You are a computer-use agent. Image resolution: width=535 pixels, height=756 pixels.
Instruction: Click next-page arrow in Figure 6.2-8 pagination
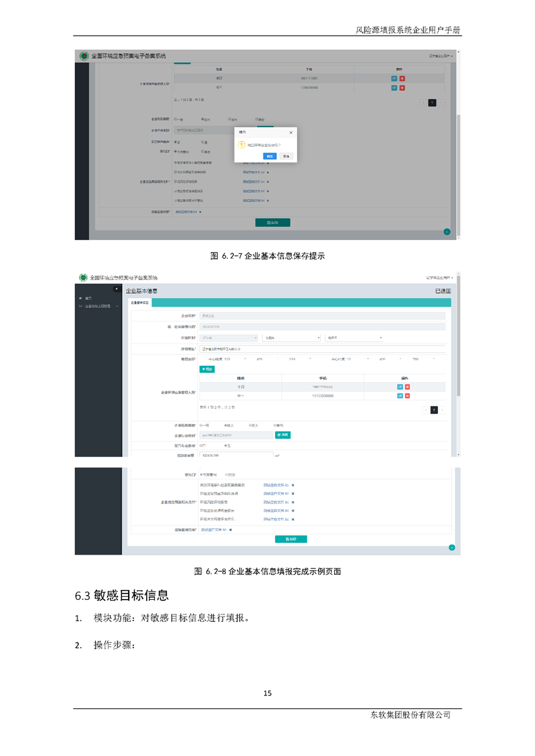(442, 410)
